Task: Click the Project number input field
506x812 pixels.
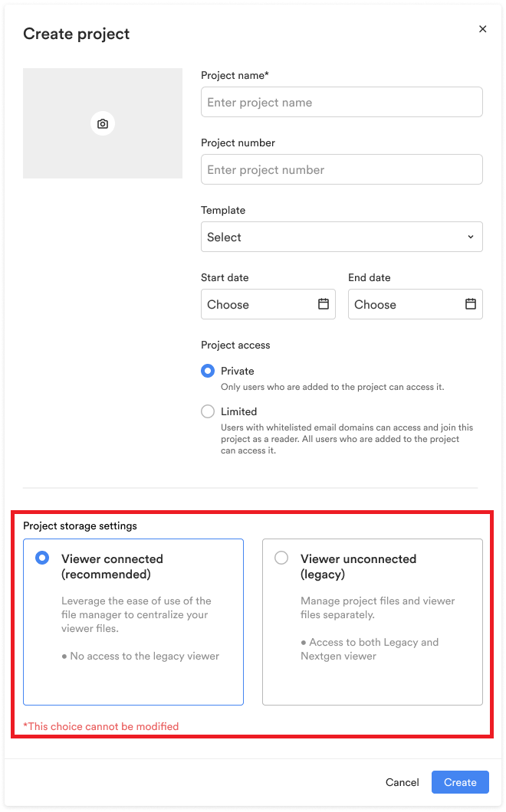Action: [x=342, y=169]
